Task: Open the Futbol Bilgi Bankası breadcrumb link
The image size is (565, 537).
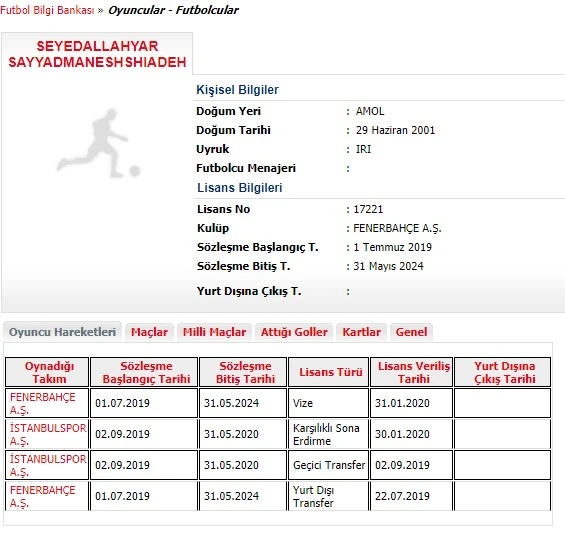Action: pyautogui.click(x=47, y=10)
